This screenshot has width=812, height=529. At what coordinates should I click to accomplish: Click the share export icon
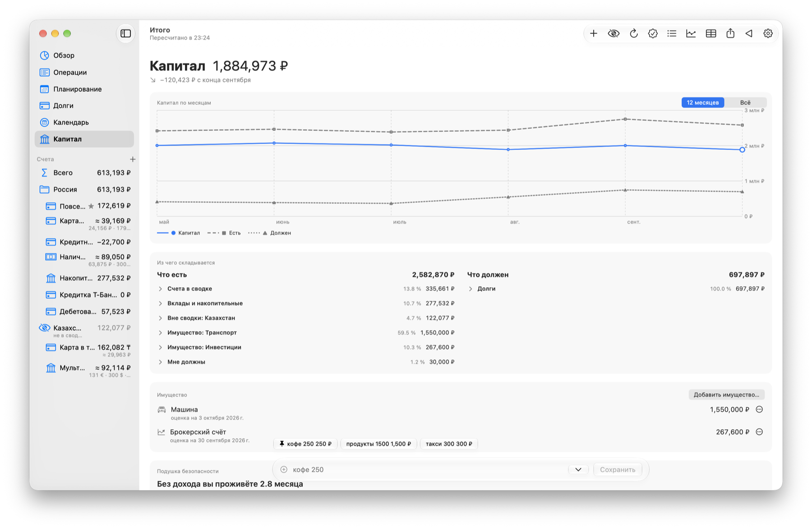coord(730,33)
